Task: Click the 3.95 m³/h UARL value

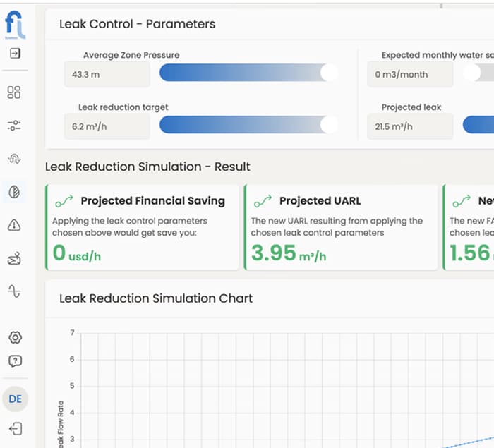Action: (289, 253)
